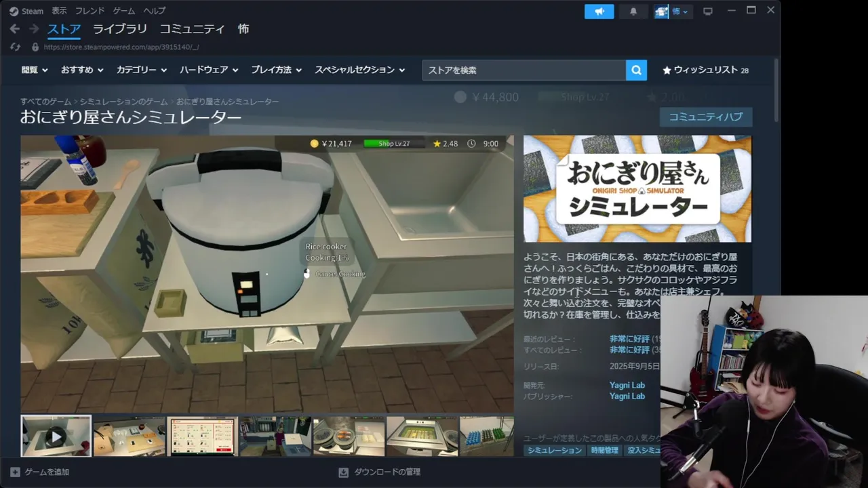Click the user avatar picture
This screenshot has height=488, width=868.
(x=661, y=12)
